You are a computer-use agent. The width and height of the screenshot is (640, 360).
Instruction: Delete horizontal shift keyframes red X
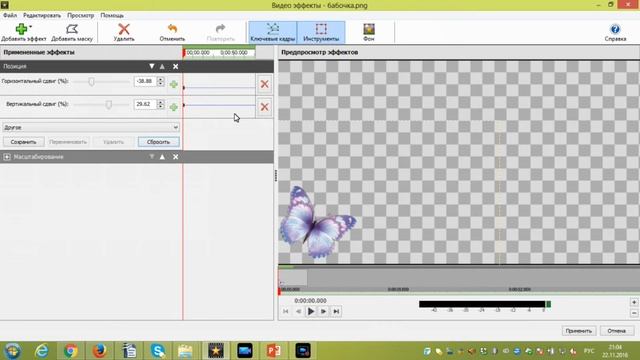(x=264, y=84)
